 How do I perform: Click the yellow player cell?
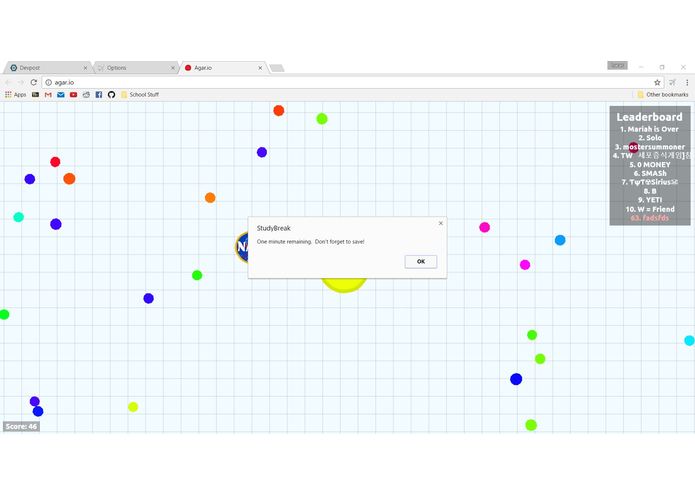point(344,285)
